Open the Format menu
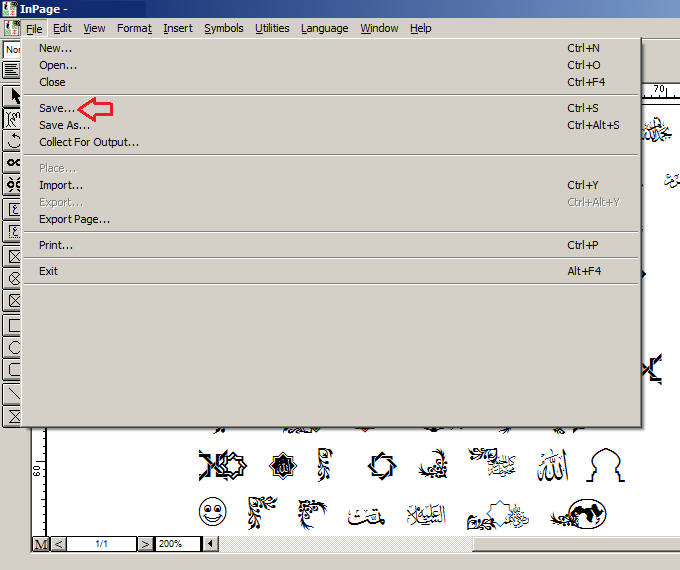The width and height of the screenshot is (680, 570). [x=134, y=28]
